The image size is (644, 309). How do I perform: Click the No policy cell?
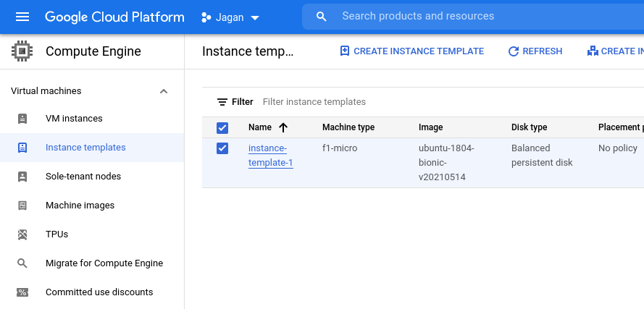[x=618, y=148]
